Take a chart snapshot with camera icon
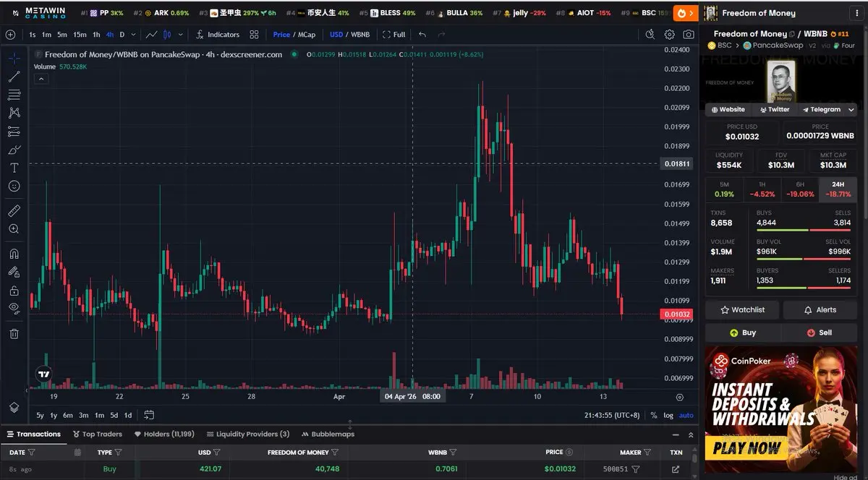Screen dimensions: 868x480 tap(689, 35)
